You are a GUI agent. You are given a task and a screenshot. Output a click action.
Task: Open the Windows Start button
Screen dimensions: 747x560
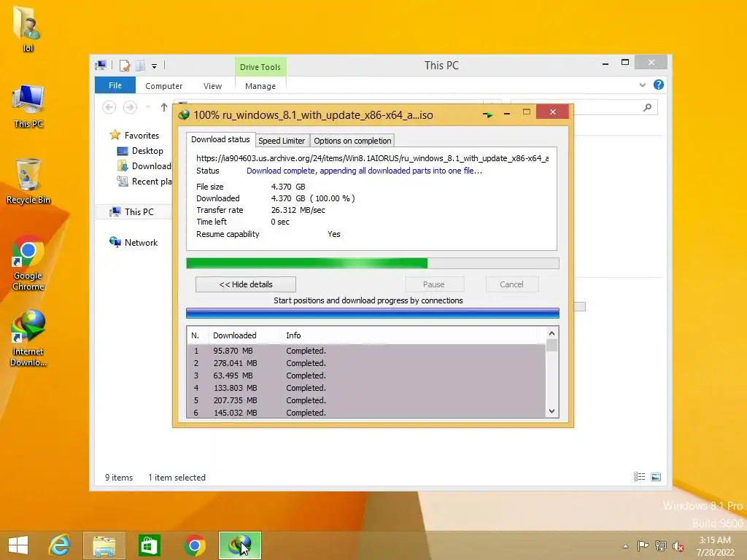18,545
